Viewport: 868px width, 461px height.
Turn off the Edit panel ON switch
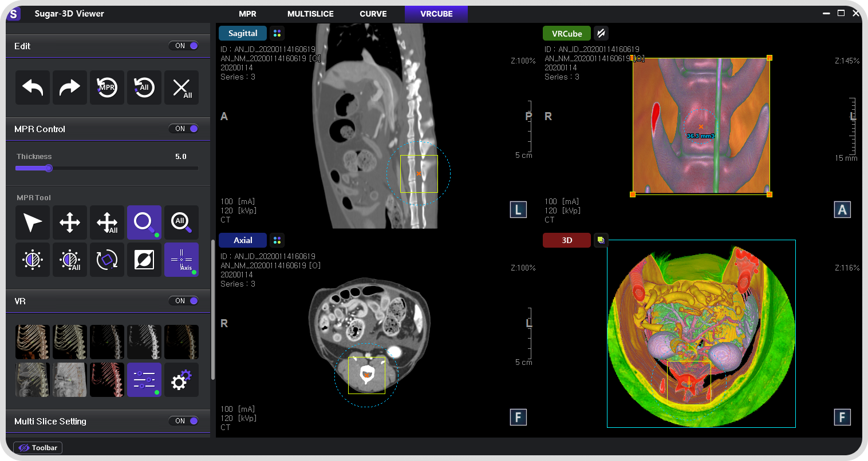pos(184,46)
